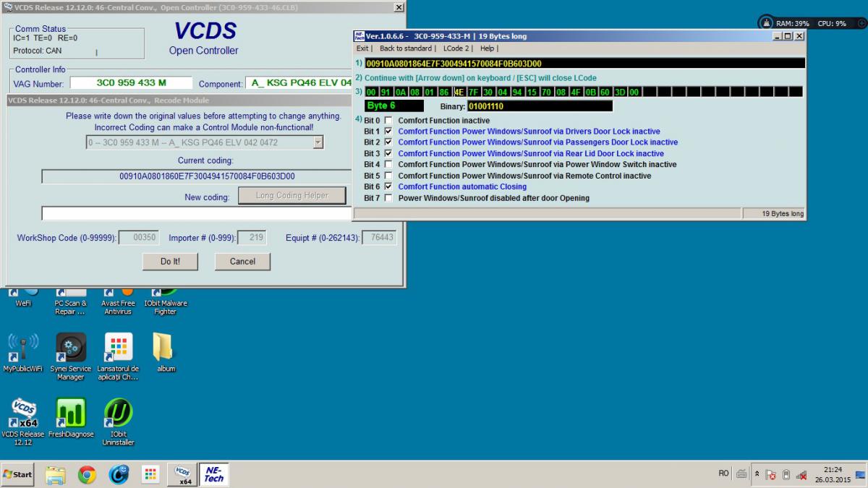The image size is (868, 488).
Task: Click the long coding string field in LCode
Action: [584, 64]
